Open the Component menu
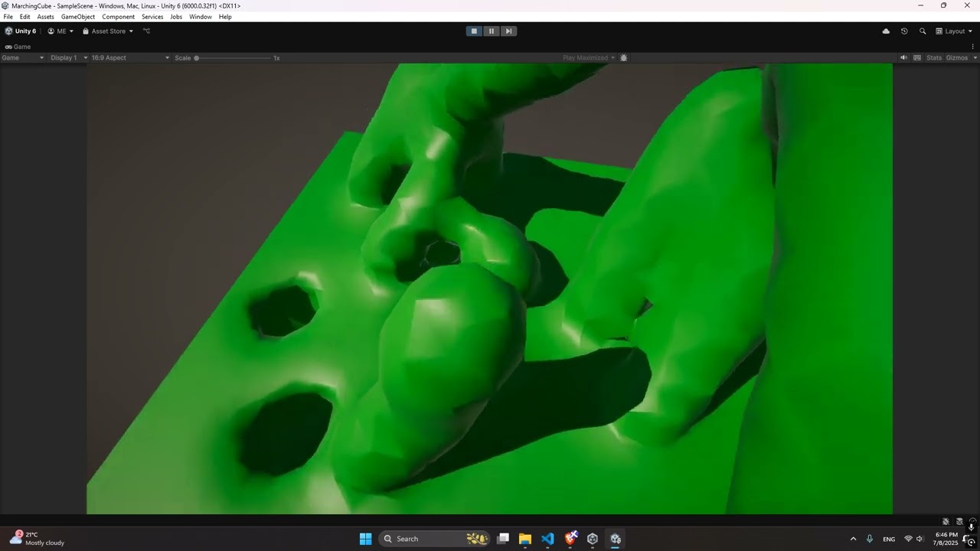The height and width of the screenshot is (551, 980). click(x=119, y=17)
